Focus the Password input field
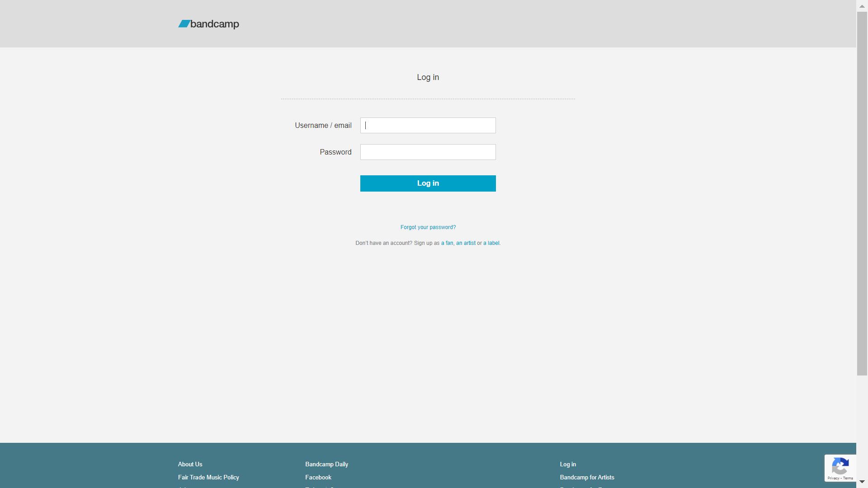This screenshot has height=488, width=868. point(428,152)
